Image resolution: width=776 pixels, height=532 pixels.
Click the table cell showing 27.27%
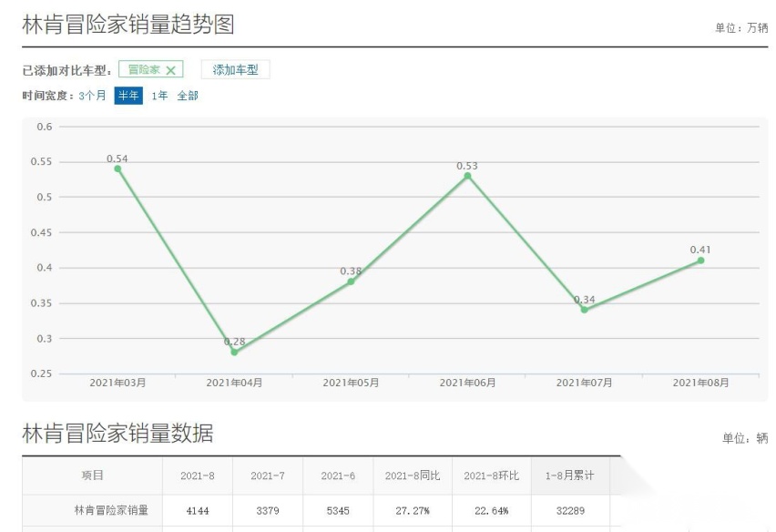413,511
